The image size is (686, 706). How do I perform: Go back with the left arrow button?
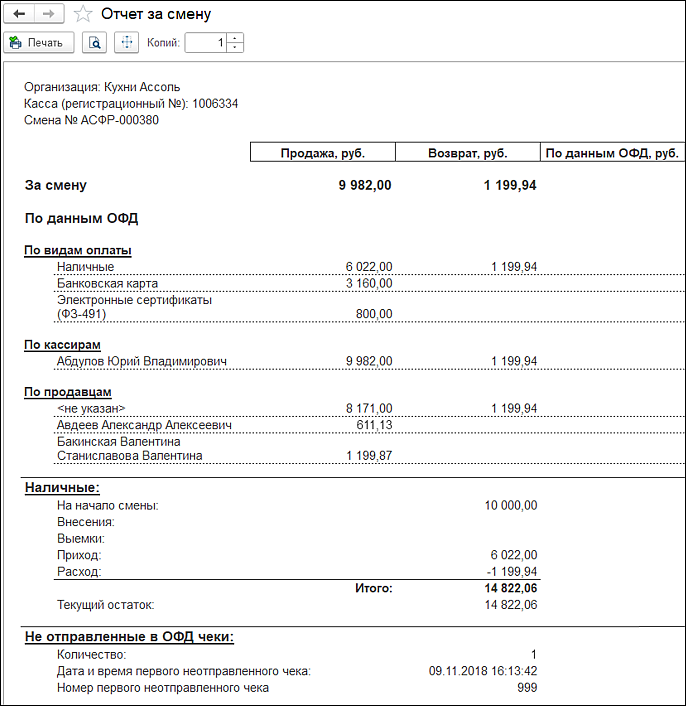coord(19,14)
